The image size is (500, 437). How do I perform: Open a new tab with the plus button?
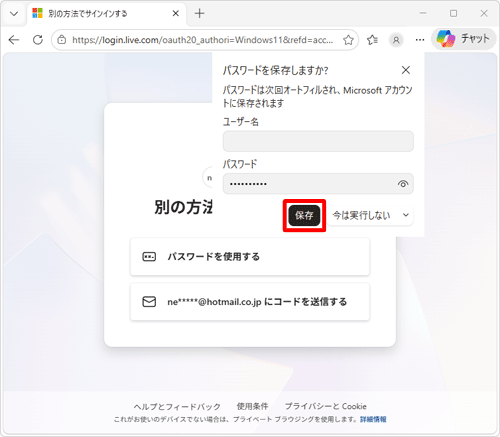199,14
